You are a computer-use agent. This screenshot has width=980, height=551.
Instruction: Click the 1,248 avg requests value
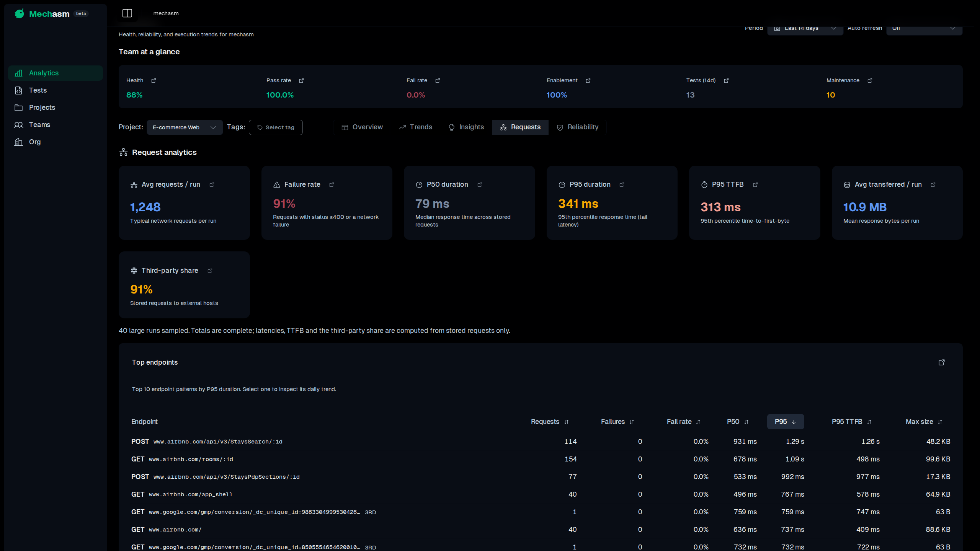[145, 207]
